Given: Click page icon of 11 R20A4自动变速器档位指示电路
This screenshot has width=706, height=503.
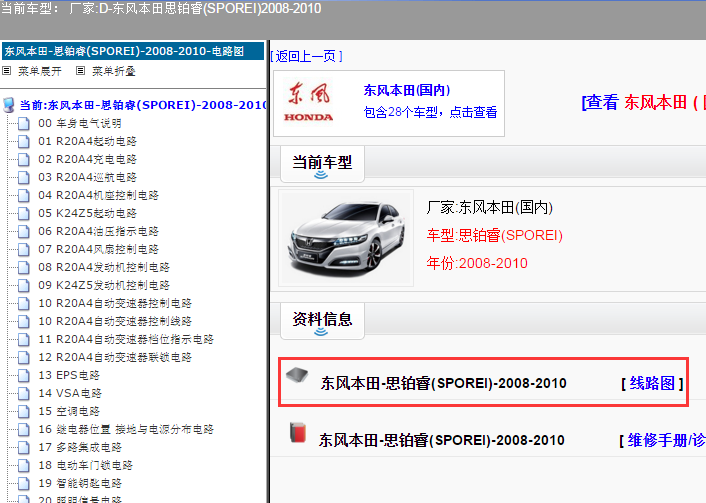Looking at the screenshot, I should [x=24, y=340].
